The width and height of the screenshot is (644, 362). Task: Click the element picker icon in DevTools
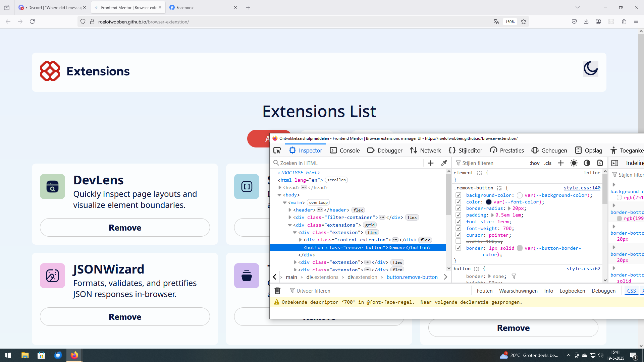[277, 150]
